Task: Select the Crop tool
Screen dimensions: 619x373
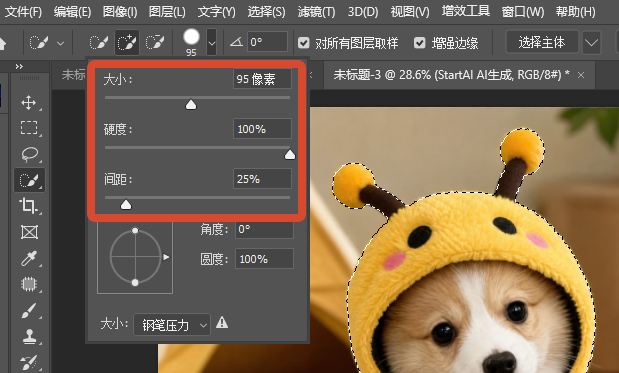Action: pos(28,206)
